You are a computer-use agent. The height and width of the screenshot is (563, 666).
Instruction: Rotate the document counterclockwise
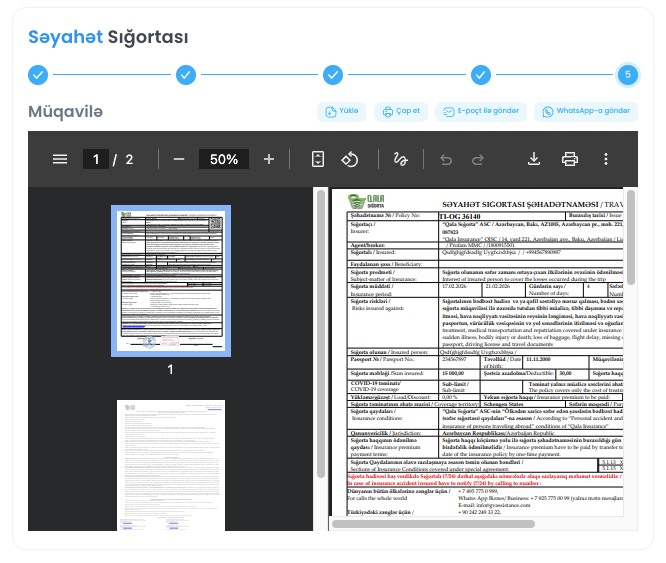(350, 159)
